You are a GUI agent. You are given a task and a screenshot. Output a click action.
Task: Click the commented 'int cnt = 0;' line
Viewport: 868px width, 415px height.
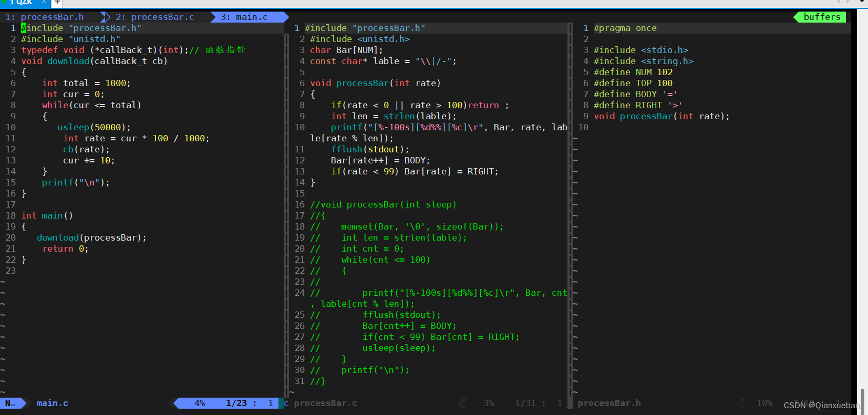pos(373,248)
